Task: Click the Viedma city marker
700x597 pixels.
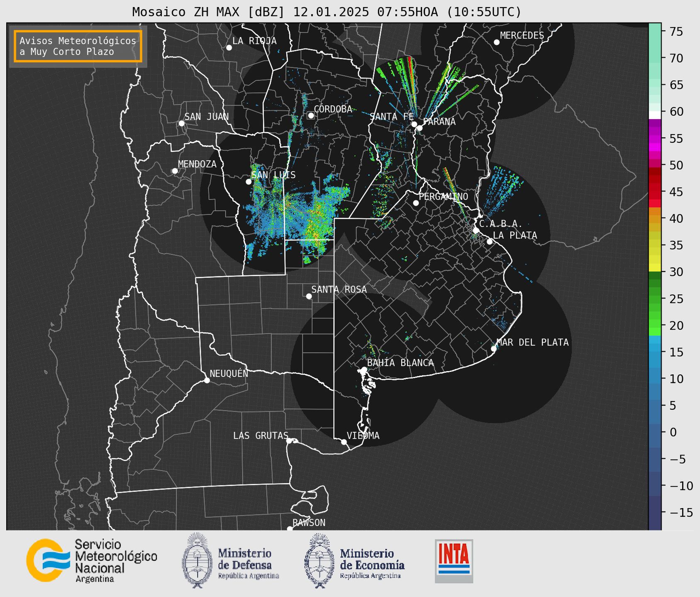Action: (344, 442)
